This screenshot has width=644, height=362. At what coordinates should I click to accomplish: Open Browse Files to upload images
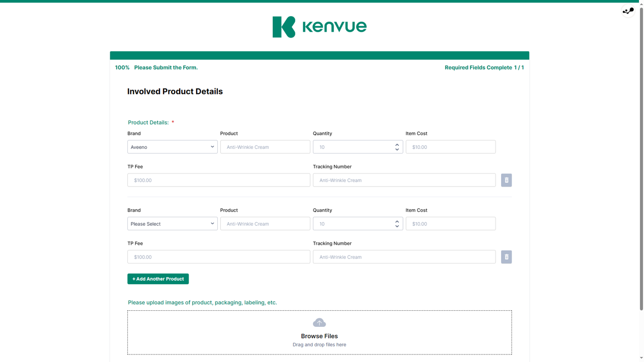[319, 336]
